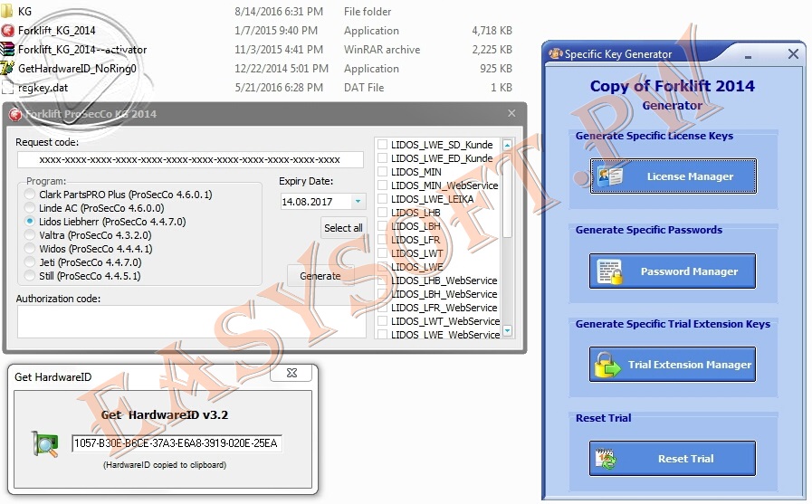This screenshot has height=504, width=812.
Task: Check the LIDOS_LWE_ED_Kunde box
Action: pyautogui.click(x=382, y=157)
